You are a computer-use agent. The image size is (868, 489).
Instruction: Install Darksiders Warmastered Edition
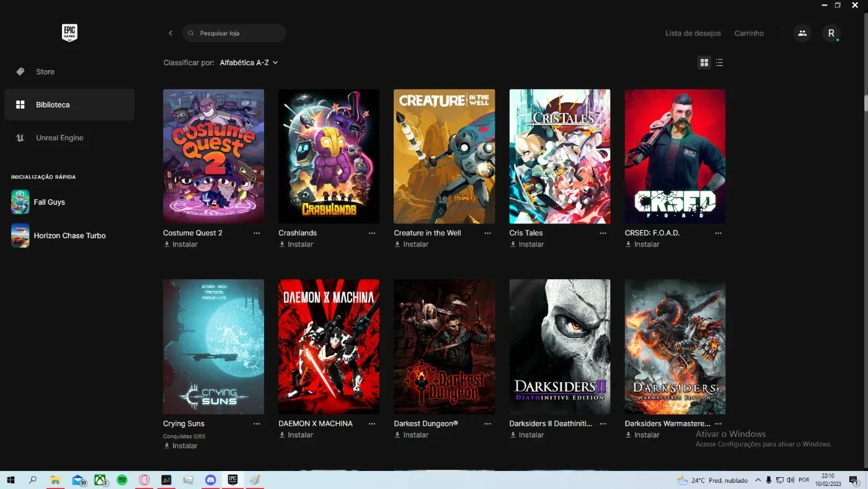coord(642,435)
